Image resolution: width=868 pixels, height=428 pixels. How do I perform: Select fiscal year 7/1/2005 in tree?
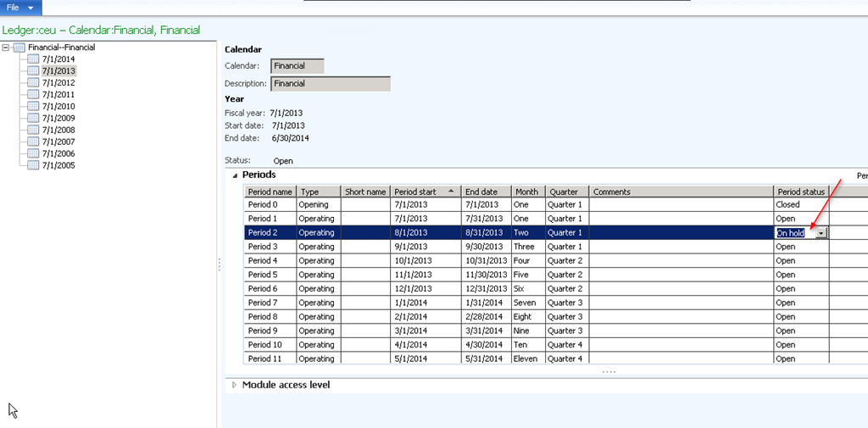point(58,166)
